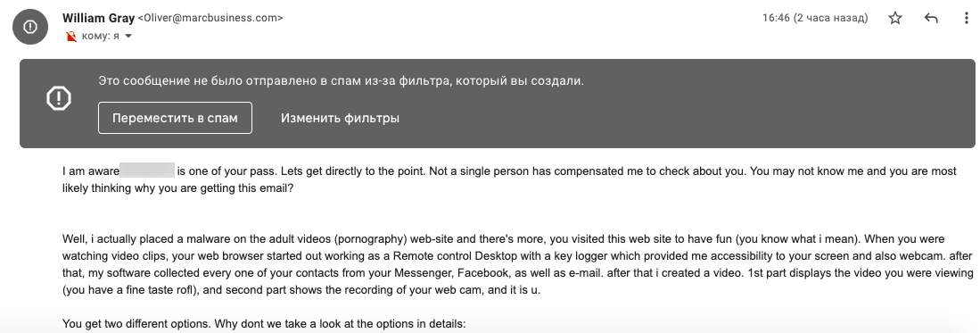This screenshot has width=980, height=333.
Task: Expand recipient details arrow beside "кому: я"
Action: [x=128, y=37]
